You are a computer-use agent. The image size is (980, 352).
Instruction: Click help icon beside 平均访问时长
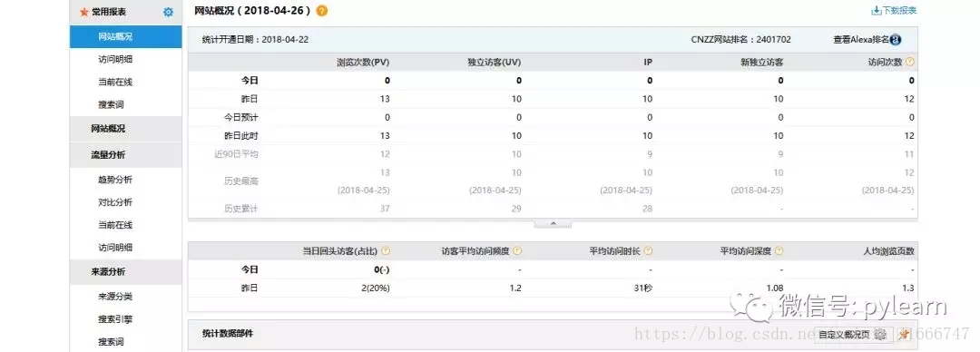(x=648, y=250)
